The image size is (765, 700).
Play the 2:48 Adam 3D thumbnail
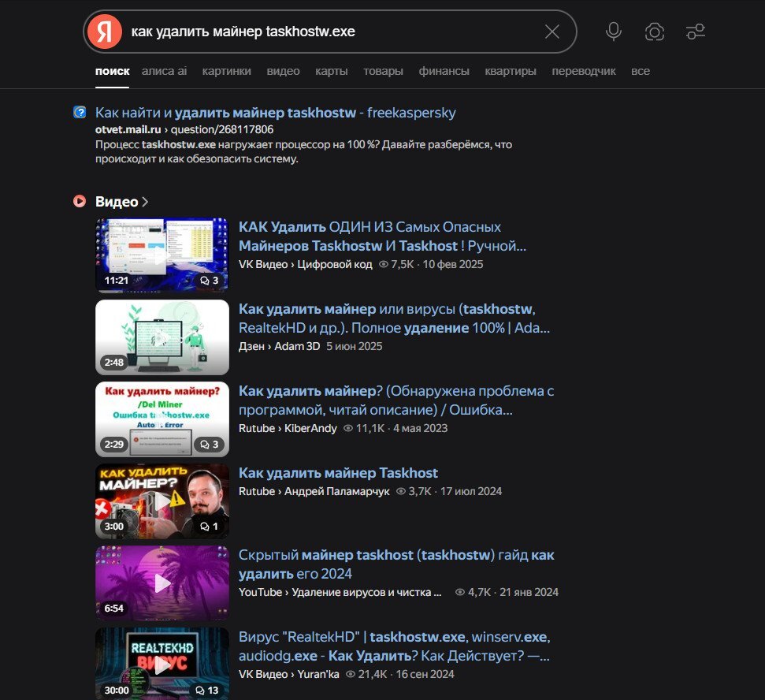coord(162,337)
